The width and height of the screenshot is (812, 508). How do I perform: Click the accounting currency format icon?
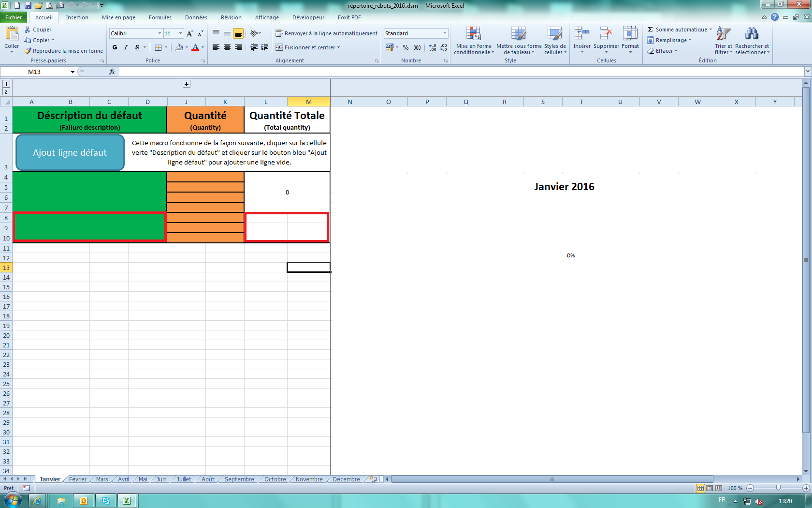click(x=390, y=47)
